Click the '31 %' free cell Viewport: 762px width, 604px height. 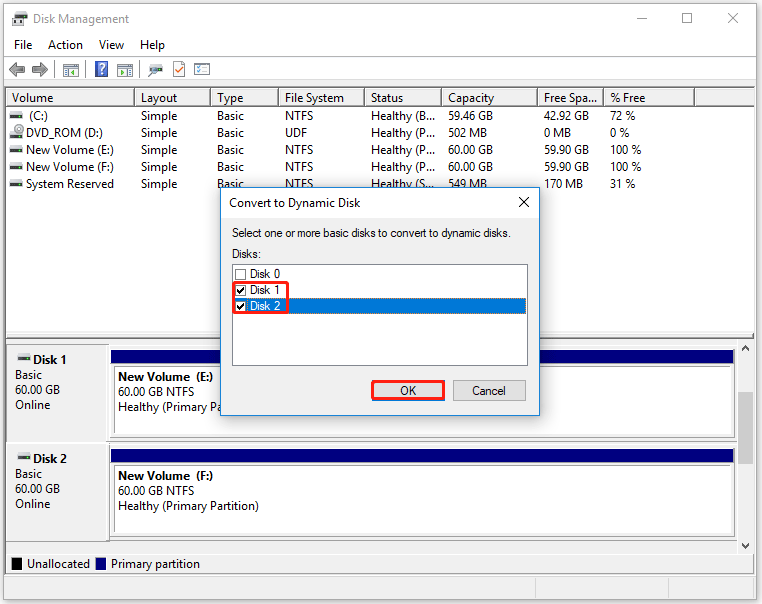tap(623, 184)
